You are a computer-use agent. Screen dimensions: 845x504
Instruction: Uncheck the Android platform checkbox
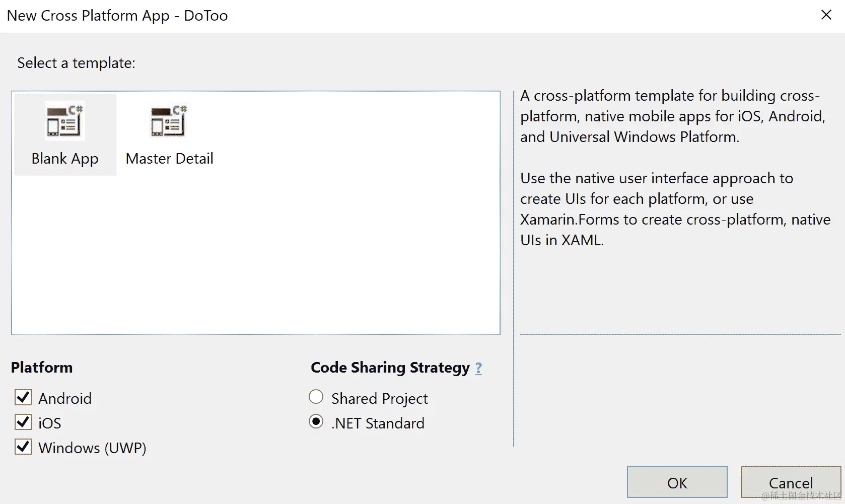23,398
